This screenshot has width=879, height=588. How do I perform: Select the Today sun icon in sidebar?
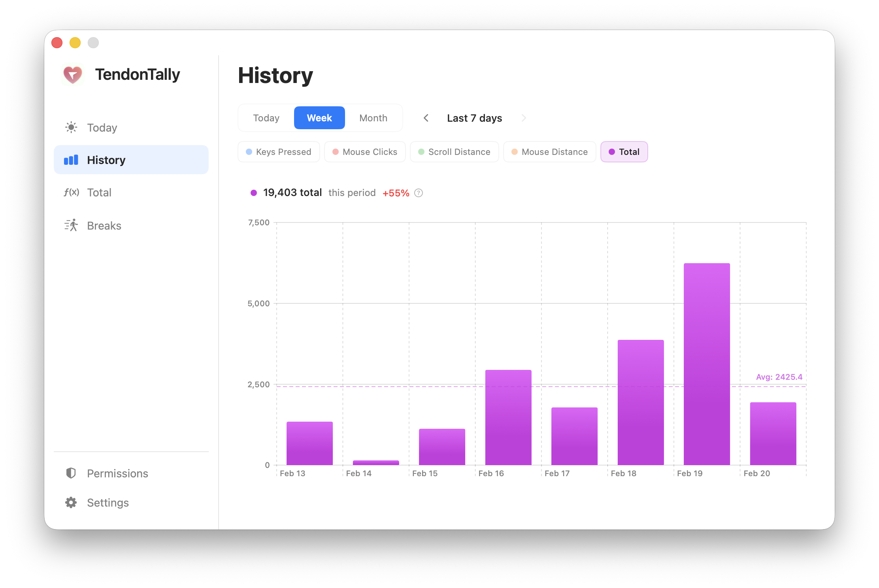(x=71, y=127)
